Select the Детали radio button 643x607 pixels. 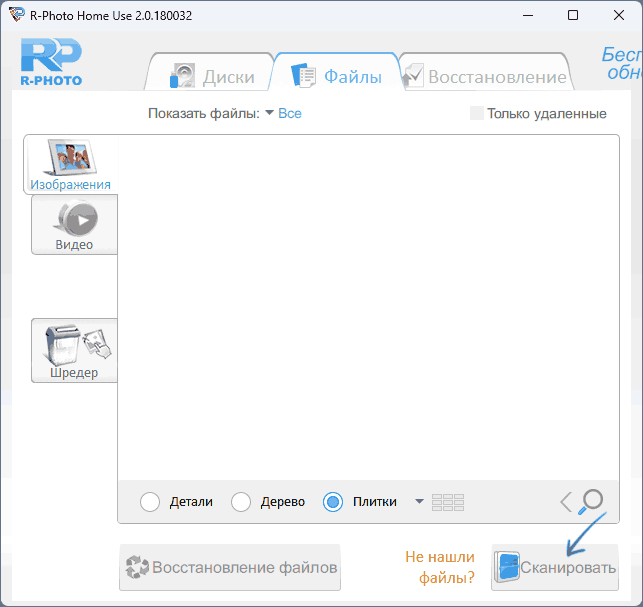pyautogui.click(x=150, y=502)
